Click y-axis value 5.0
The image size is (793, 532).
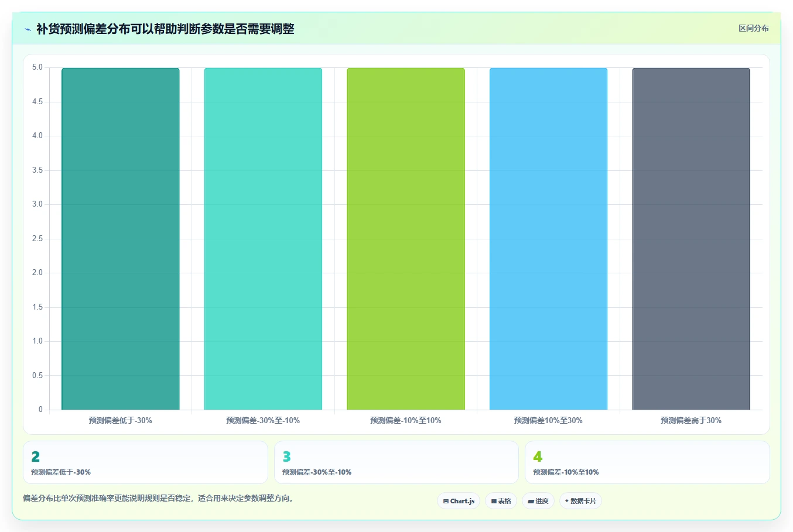[x=37, y=67]
